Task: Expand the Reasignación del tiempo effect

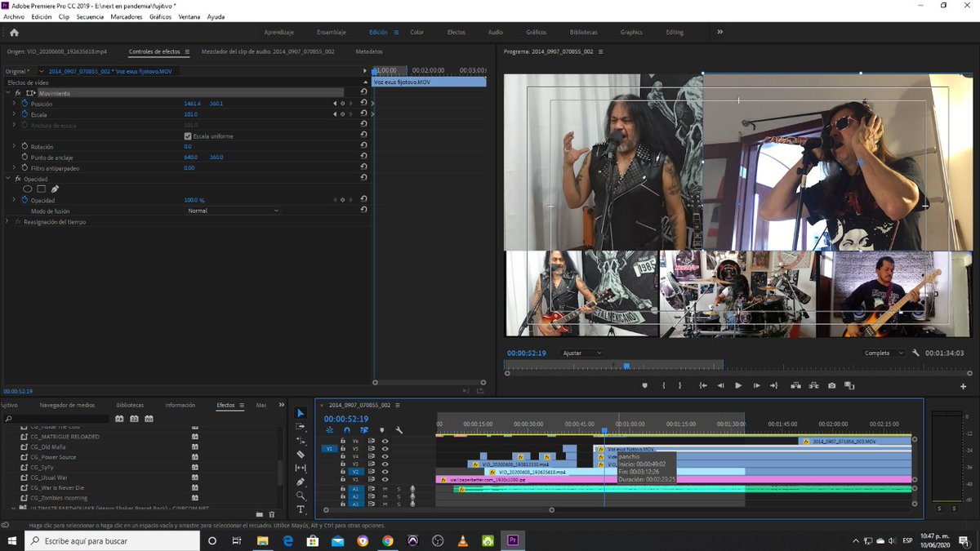Action: [x=7, y=221]
